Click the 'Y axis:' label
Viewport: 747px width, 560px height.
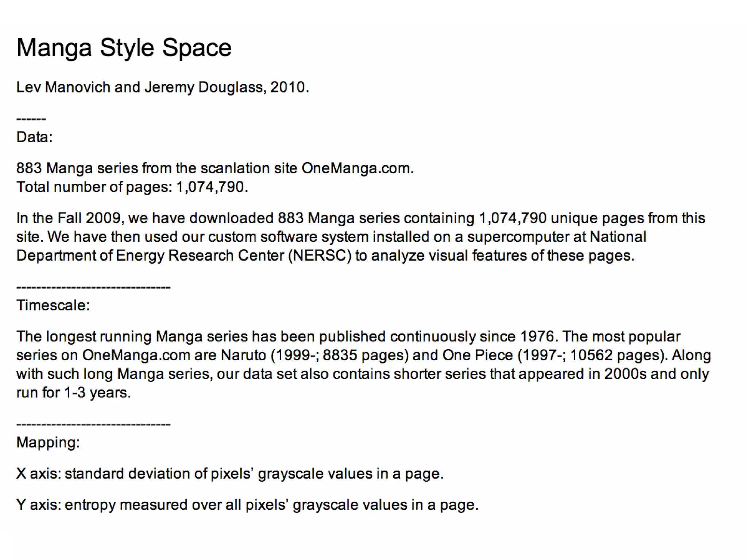[38, 505]
